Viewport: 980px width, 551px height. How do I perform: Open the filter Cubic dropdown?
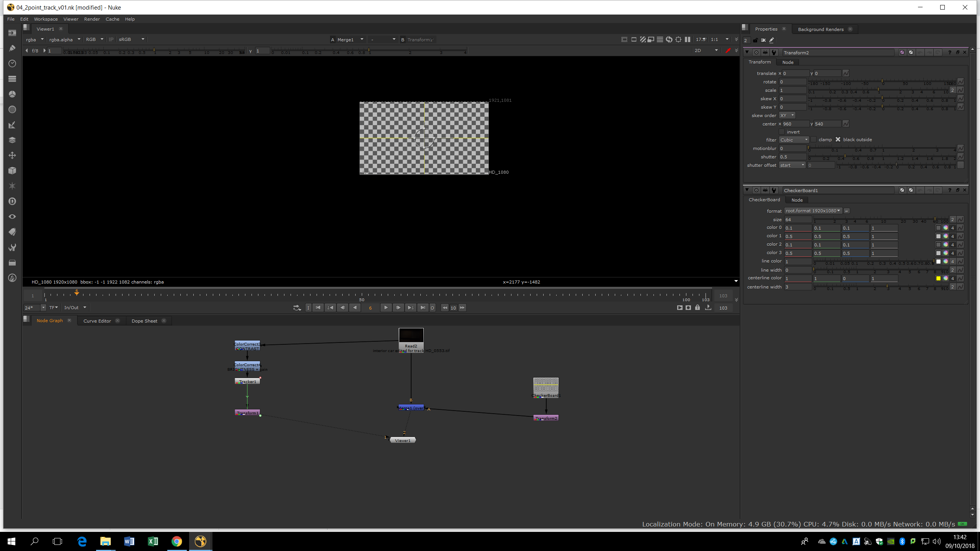pyautogui.click(x=794, y=140)
